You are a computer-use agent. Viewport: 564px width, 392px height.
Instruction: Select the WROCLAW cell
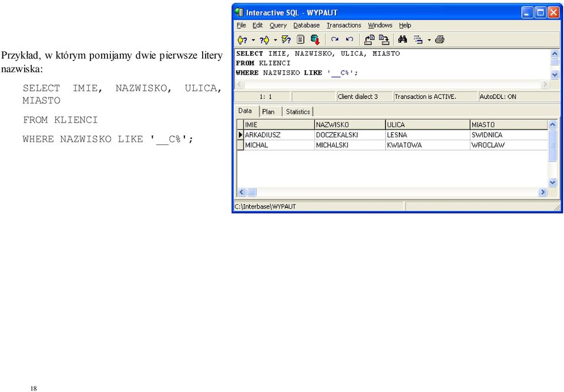[509, 145]
